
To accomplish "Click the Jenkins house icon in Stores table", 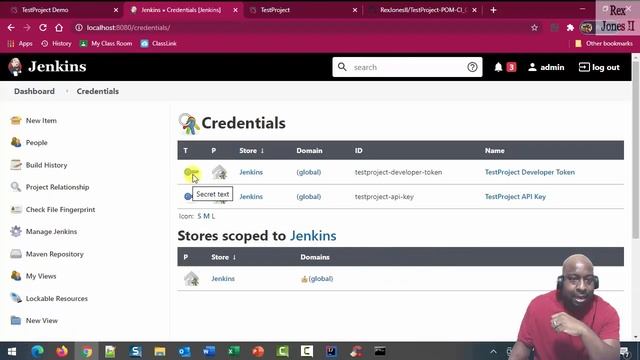I will [x=191, y=279].
